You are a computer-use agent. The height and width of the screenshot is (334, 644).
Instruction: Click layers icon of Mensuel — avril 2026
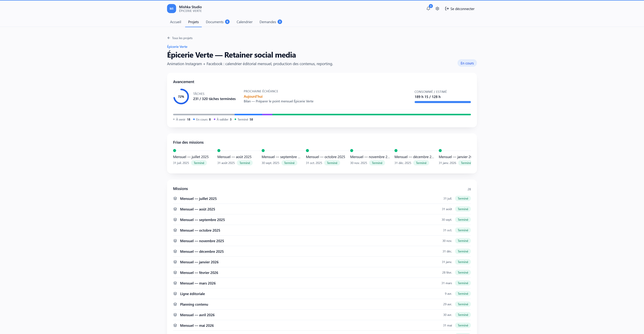tap(175, 315)
